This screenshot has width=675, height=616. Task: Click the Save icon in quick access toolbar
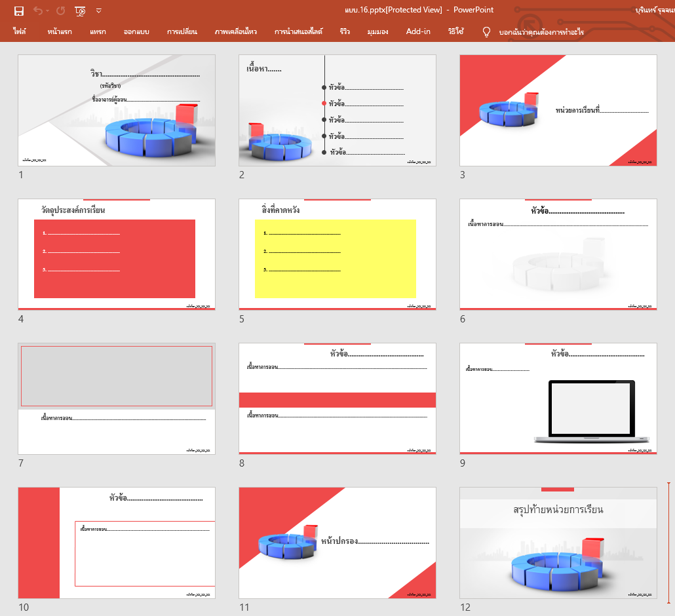19,10
